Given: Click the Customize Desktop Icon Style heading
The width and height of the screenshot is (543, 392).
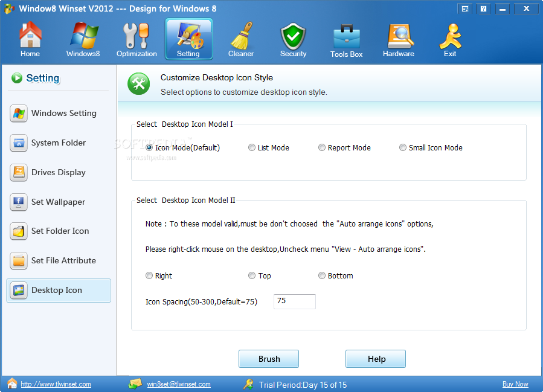Looking at the screenshot, I should 217,77.
